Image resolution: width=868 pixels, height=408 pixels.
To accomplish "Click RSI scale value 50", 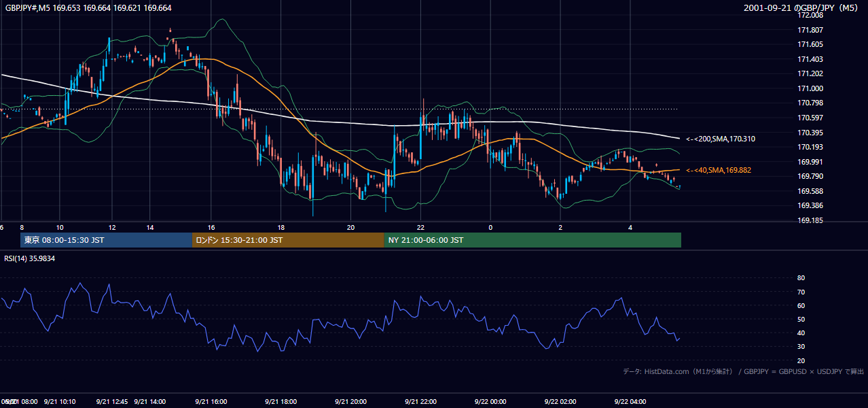I will coord(801,319).
